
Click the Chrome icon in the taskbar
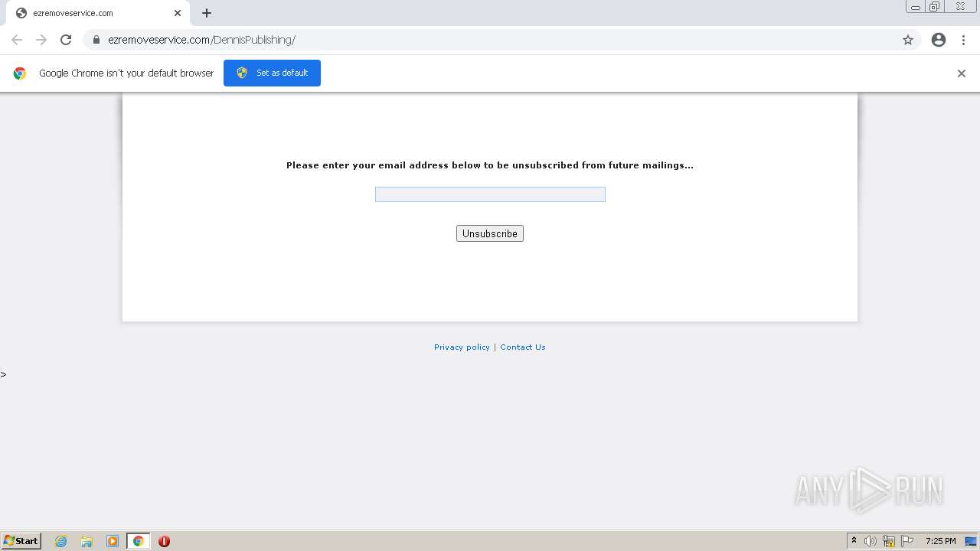[139, 541]
